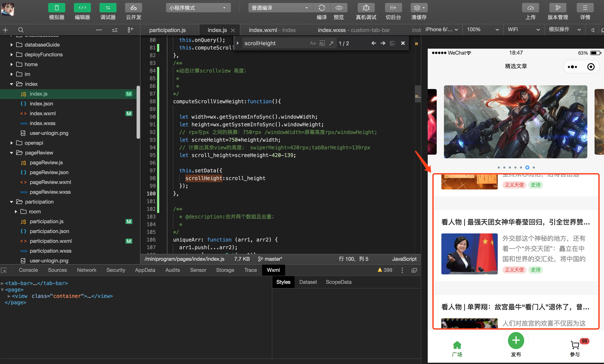Open Version Management (版本管理) icon

point(558,8)
